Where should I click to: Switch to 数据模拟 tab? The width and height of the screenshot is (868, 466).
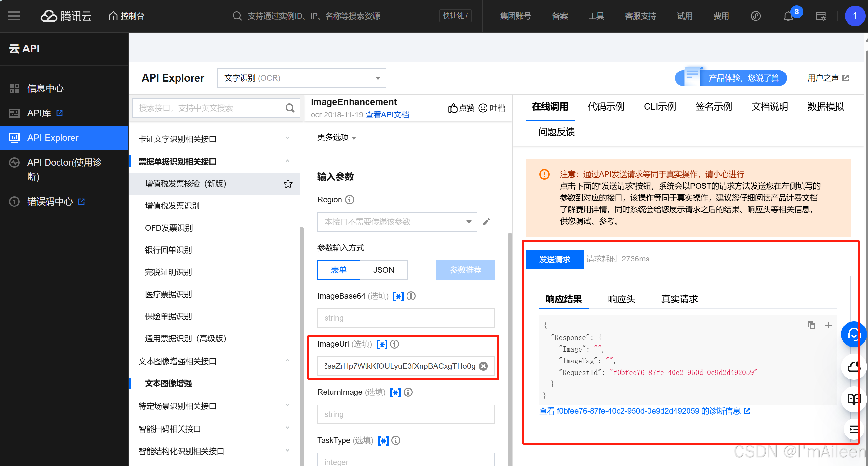pyautogui.click(x=825, y=107)
